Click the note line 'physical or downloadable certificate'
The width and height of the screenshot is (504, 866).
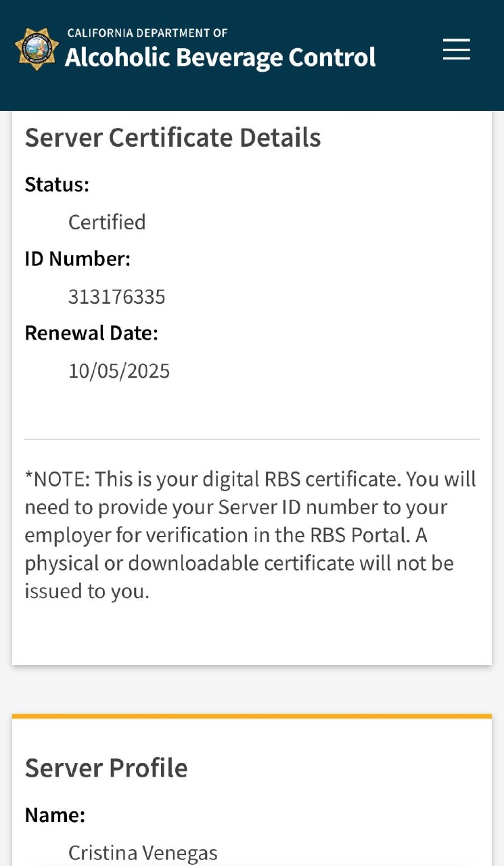(x=239, y=563)
